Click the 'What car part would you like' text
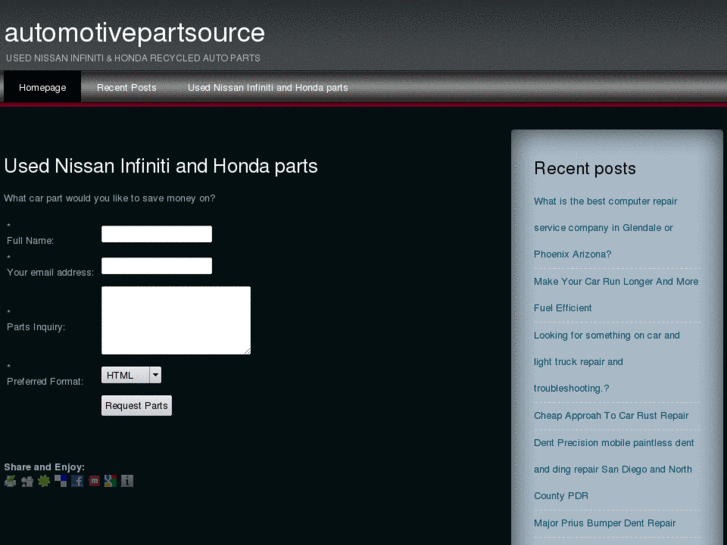The height and width of the screenshot is (545, 727). click(x=109, y=198)
